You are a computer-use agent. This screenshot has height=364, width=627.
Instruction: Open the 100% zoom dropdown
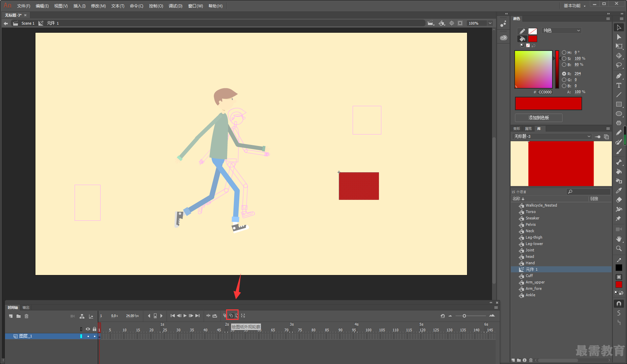coord(490,23)
